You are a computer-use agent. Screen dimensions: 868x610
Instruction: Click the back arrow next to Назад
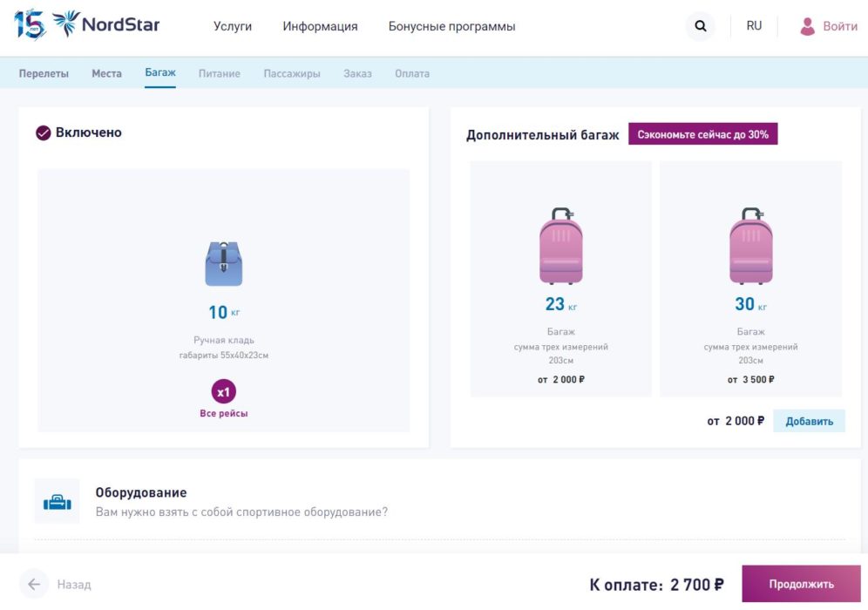35,584
